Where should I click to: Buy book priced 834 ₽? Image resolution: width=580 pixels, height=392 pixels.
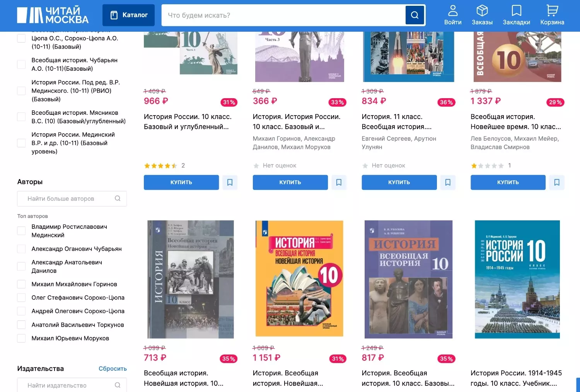pyautogui.click(x=399, y=182)
